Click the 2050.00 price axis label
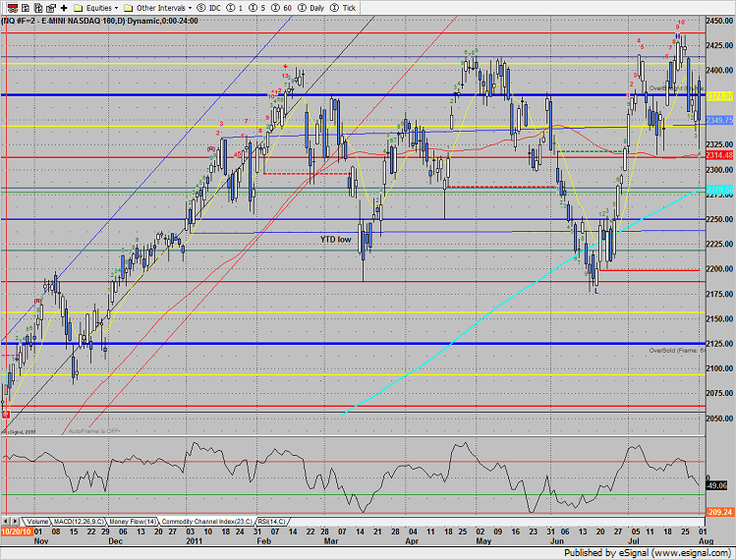The image size is (736, 560). coord(719,419)
